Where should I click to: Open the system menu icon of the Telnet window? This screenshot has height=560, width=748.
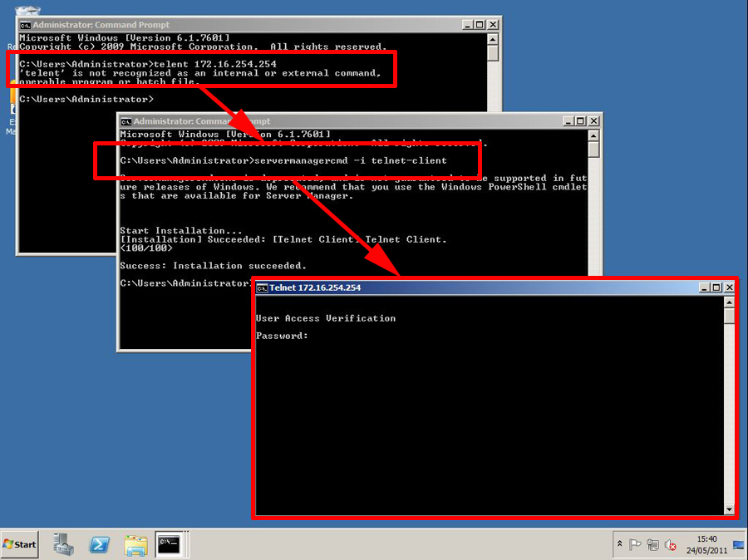(261, 287)
